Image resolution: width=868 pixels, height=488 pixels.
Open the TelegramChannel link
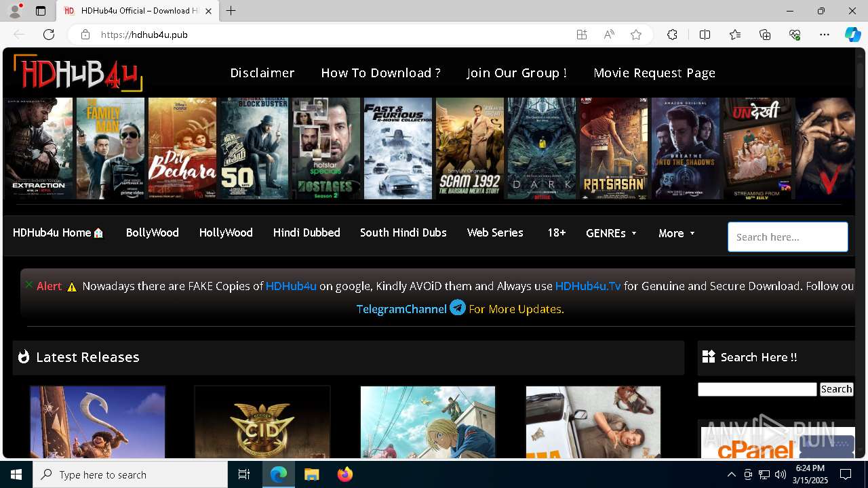401,309
